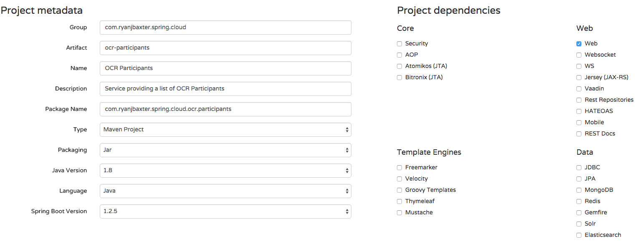Image resolution: width=644 pixels, height=244 pixels.
Task: Select the Package Name input box
Action: 225,109
